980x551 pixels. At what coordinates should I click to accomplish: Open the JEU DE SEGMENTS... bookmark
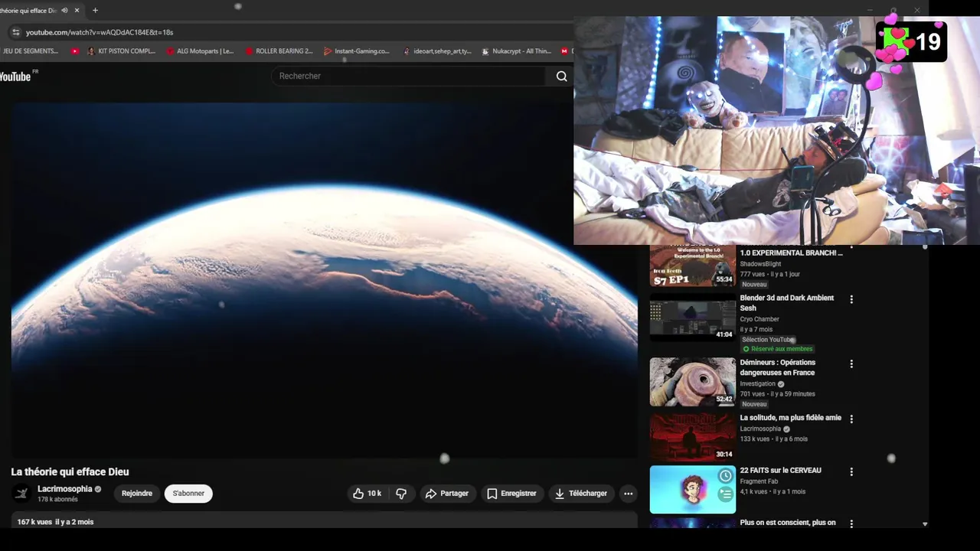[x=30, y=51]
